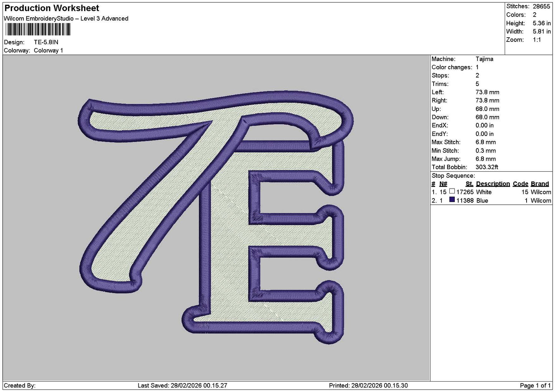Click the Page 1 of 1 indicator

(535, 385)
